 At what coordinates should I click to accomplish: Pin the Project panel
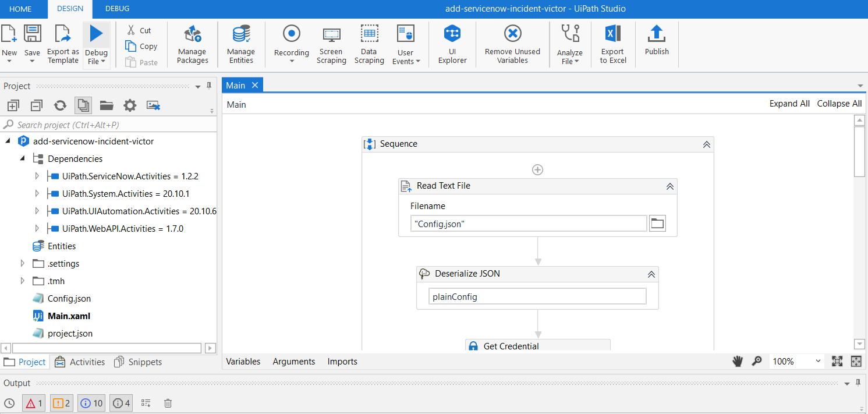[x=208, y=86]
